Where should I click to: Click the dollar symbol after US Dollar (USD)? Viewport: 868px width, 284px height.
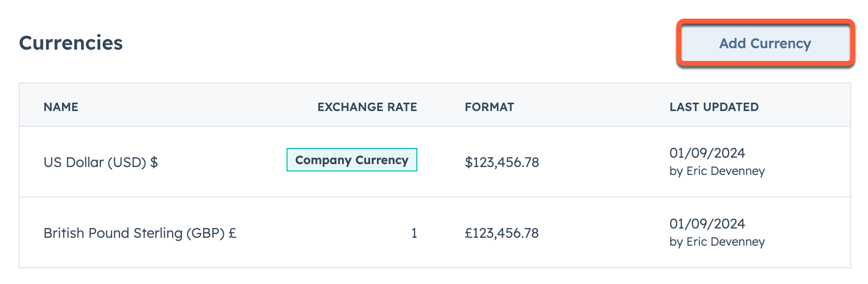tap(154, 162)
